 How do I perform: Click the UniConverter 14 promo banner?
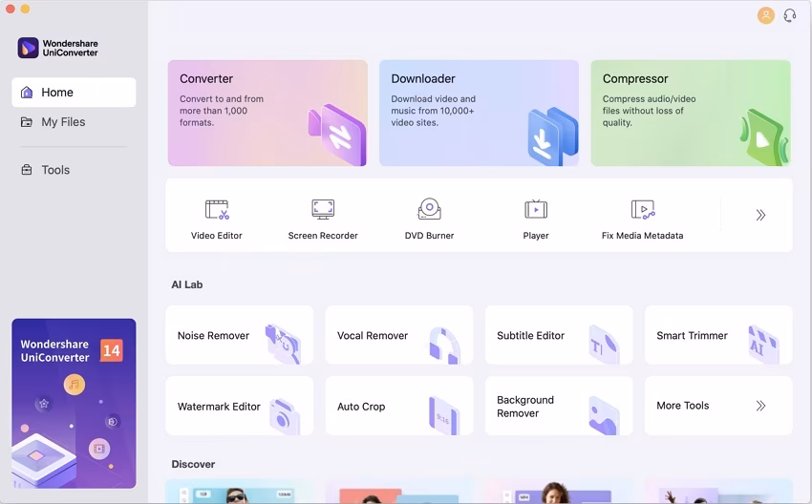(75, 404)
